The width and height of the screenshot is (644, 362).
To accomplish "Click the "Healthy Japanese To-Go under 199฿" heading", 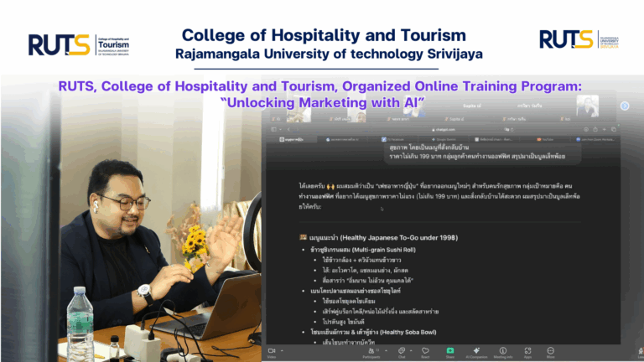I will [x=383, y=238].
